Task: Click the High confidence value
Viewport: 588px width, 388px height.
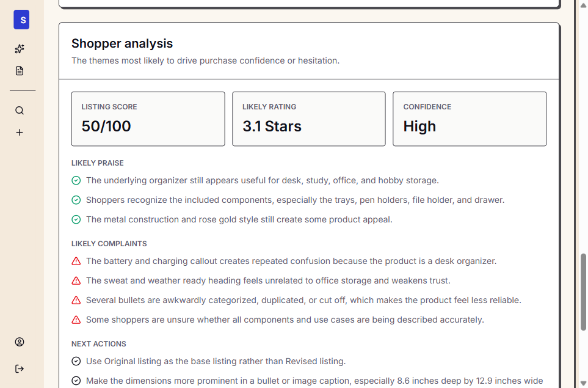Action: [419, 126]
